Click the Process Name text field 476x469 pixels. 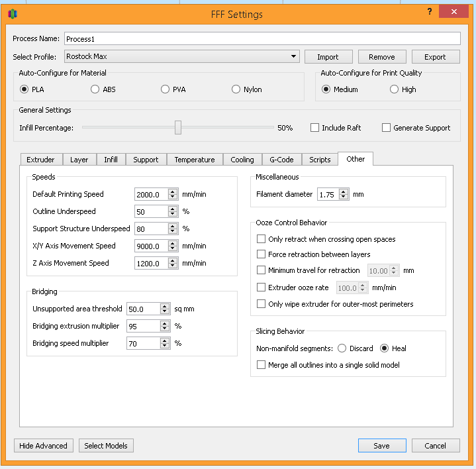coord(262,39)
